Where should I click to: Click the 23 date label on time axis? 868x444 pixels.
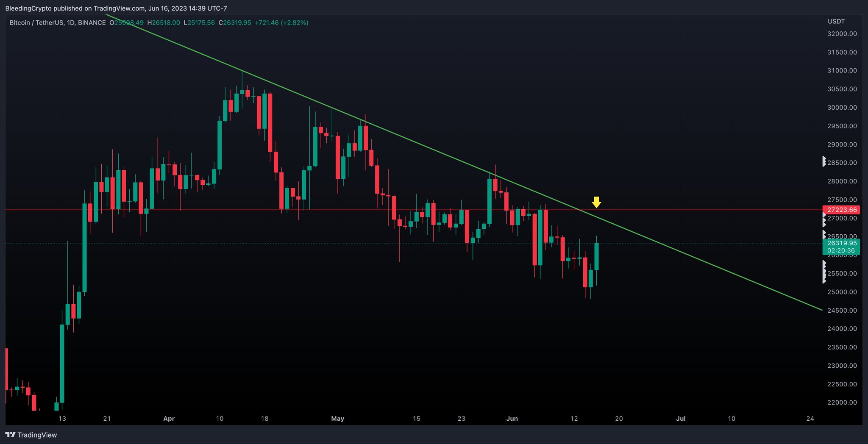(462, 419)
